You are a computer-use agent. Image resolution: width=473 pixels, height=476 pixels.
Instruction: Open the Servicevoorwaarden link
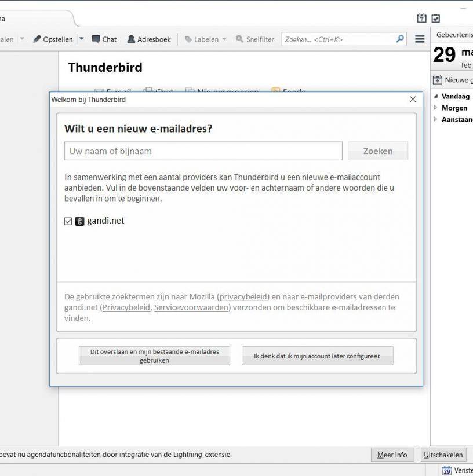(191, 307)
